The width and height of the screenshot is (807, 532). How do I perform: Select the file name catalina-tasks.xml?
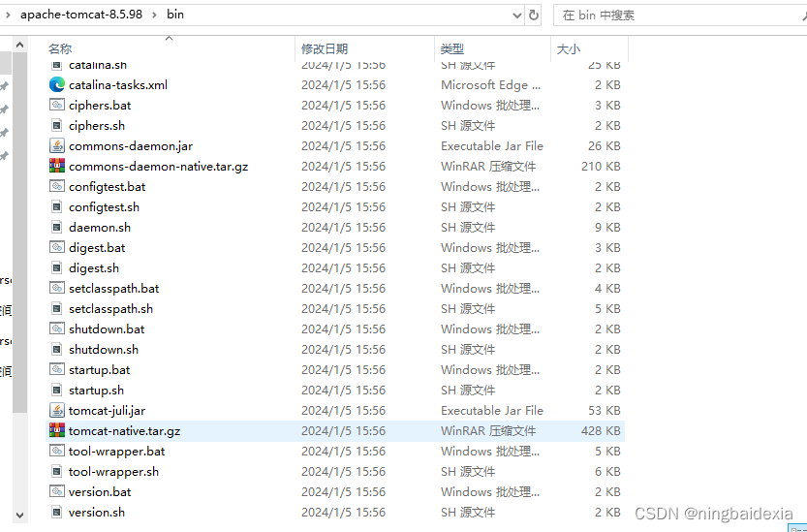(118, 85)
